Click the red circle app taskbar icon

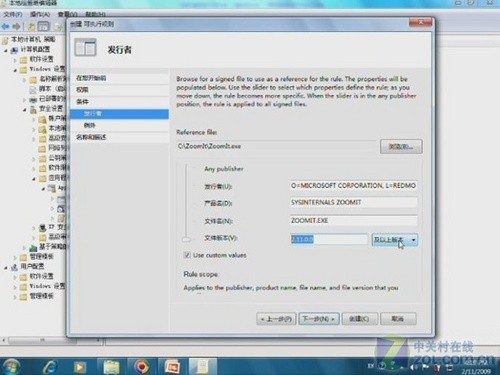pos(142,367)
